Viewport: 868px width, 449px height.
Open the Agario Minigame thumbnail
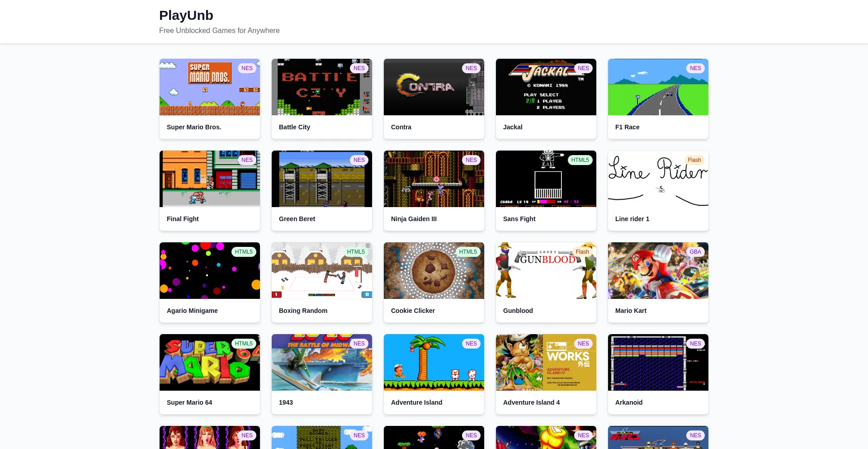209,271
